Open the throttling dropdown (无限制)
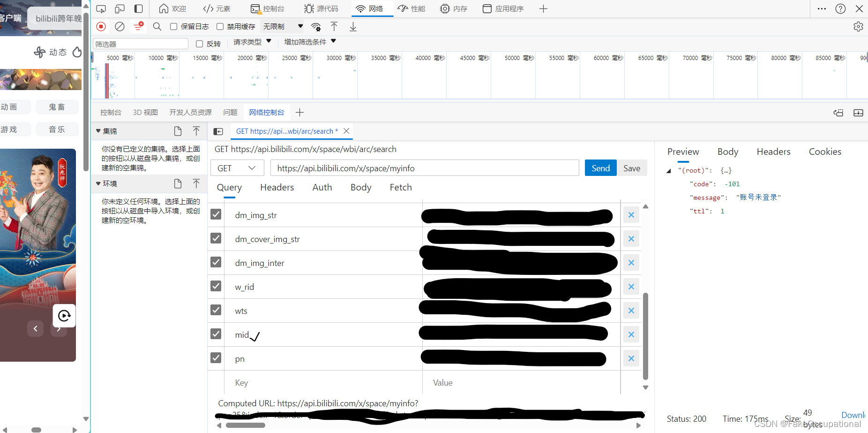868x433 pixels. click(283, 27)
